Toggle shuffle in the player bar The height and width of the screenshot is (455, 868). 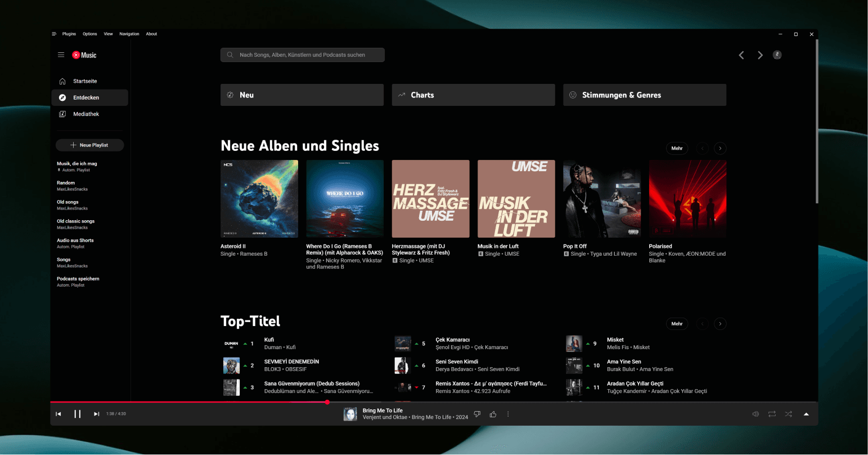[x=788, y=414]
